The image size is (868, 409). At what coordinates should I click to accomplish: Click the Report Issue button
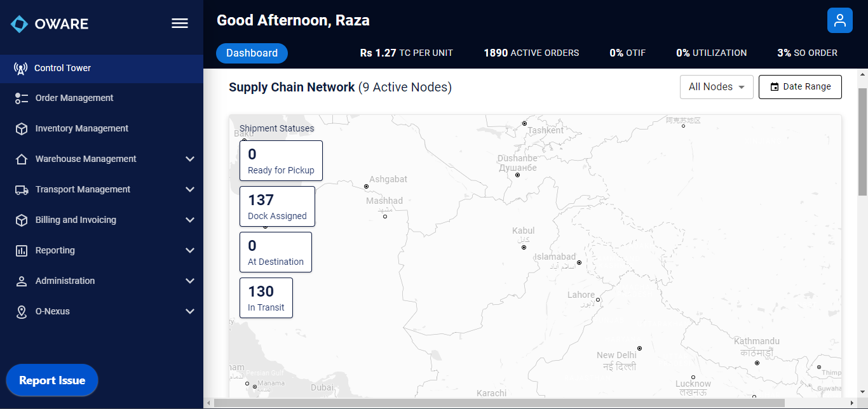52,380
